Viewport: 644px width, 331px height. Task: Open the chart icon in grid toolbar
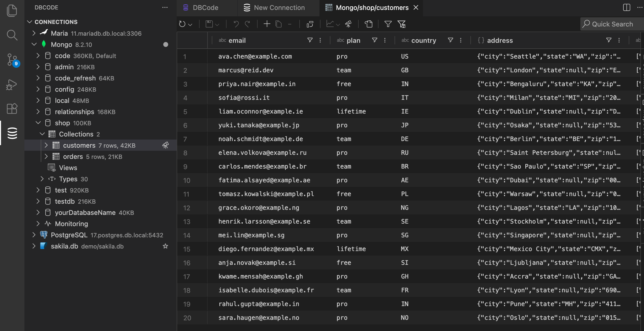pos(330,24)
